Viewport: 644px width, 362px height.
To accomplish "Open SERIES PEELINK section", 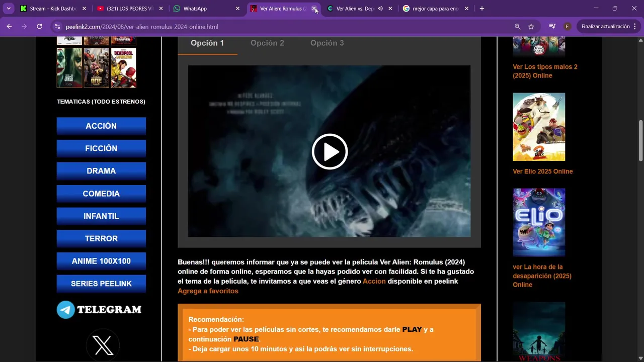I will pyautogui.click(x=101, y=284).
